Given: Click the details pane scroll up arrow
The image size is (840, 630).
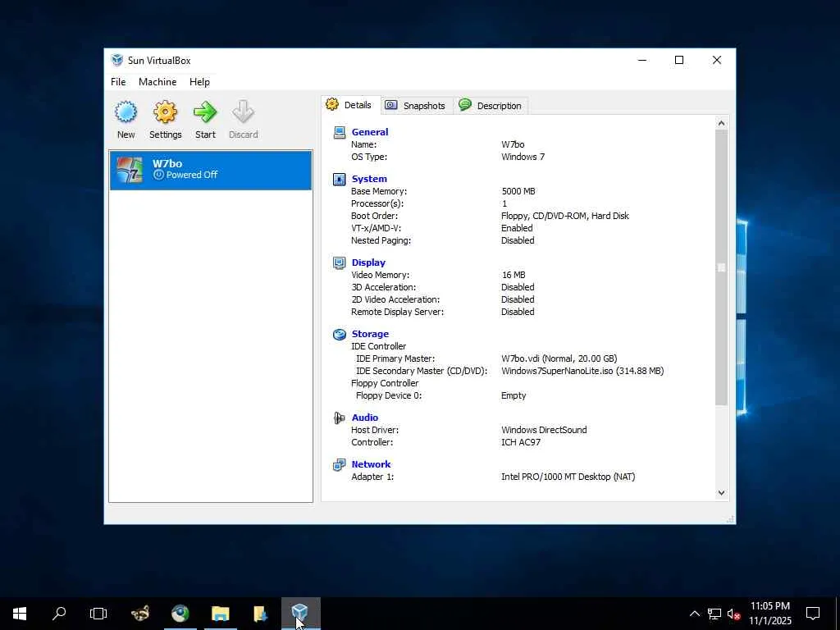Looking at the screenshot, I should point(721,123).
